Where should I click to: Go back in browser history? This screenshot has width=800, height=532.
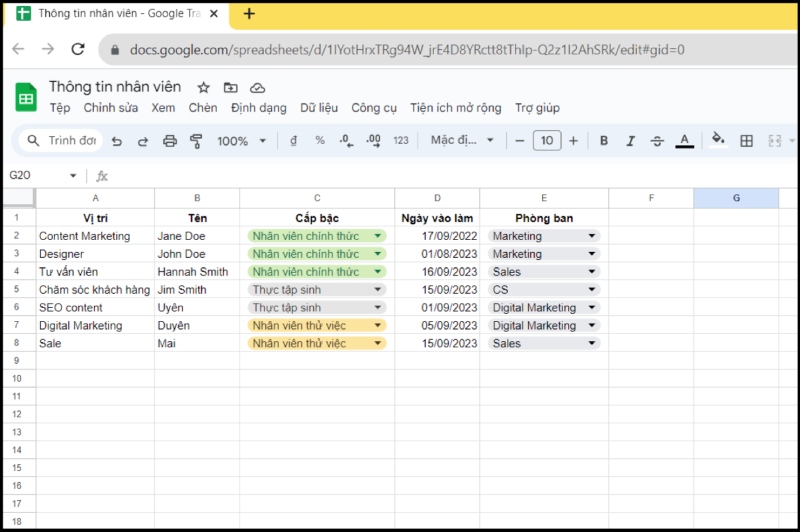[18, 49]
